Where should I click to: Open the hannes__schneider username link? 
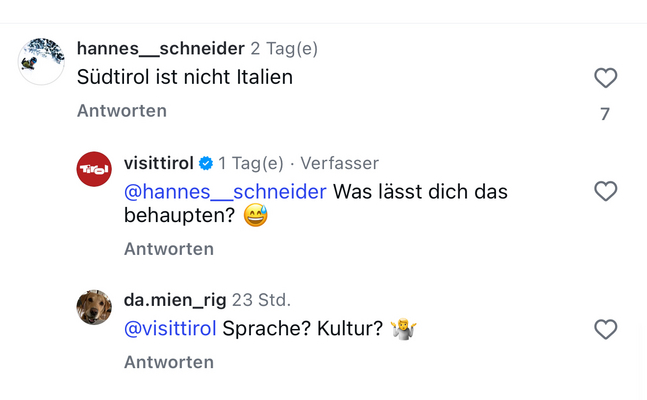(160, 49)
